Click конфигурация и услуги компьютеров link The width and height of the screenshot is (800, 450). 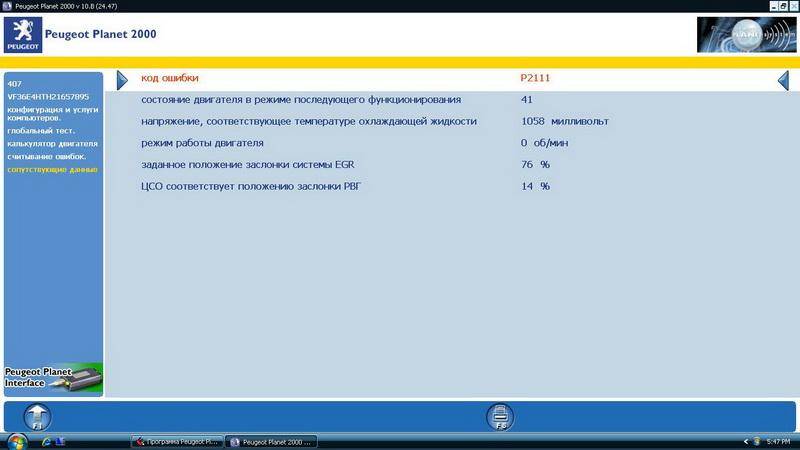[52, 112]
